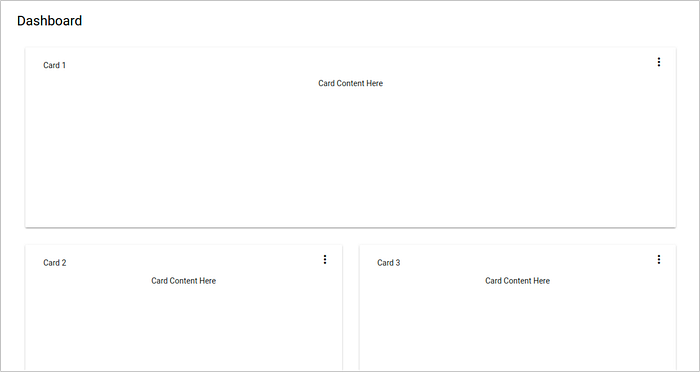Click the word 'Content' inside Card 3
The height and width of the screenshot is (372, 700).
click(518, 280)
